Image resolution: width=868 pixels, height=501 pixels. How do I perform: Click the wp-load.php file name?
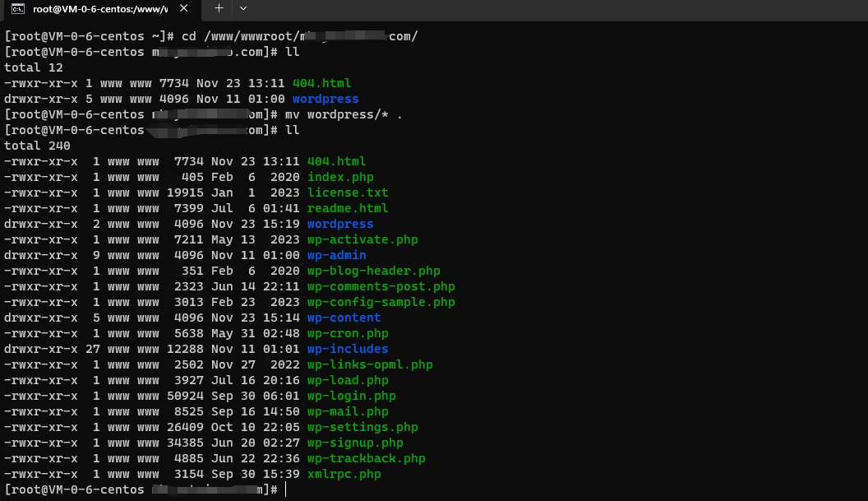[x=348, y=381]
